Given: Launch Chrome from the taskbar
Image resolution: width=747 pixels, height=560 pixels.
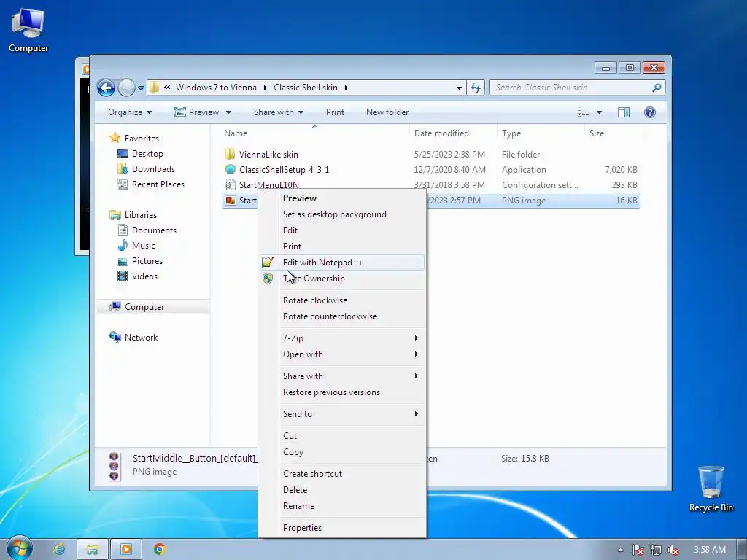Looking at the screenshot, I should tap(160, 549).
